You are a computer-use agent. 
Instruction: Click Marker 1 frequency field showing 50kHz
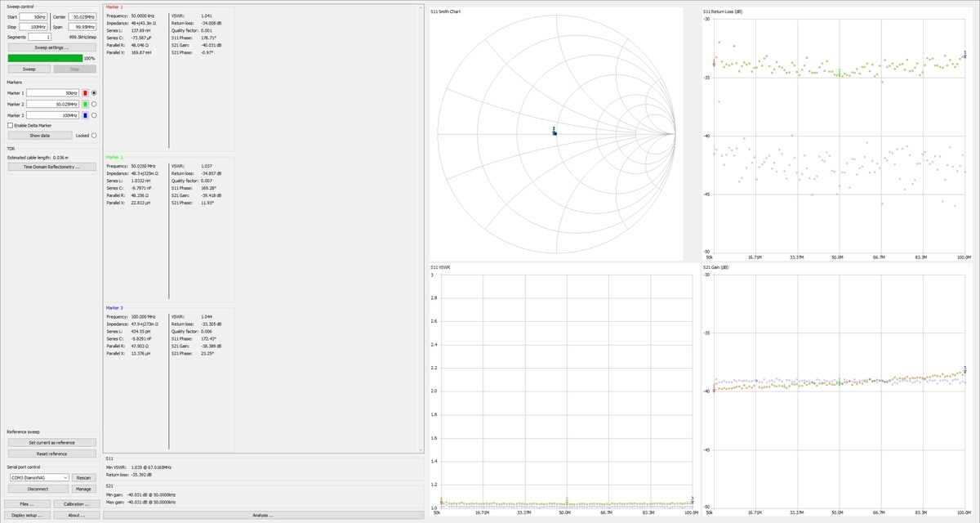[53, 93]
